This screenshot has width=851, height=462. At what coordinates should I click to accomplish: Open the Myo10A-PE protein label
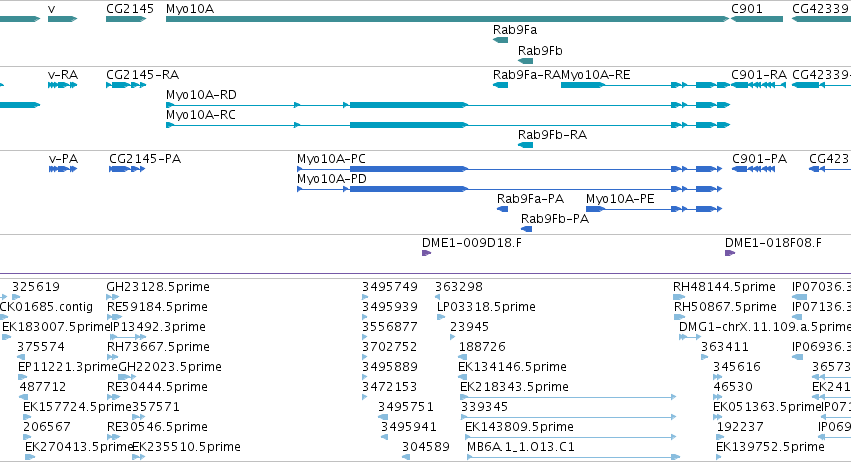click(x=620, y=199)
